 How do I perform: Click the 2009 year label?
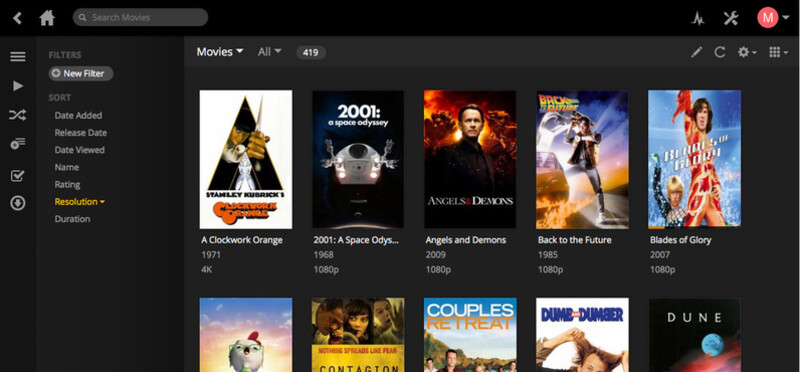pos(436,255)
